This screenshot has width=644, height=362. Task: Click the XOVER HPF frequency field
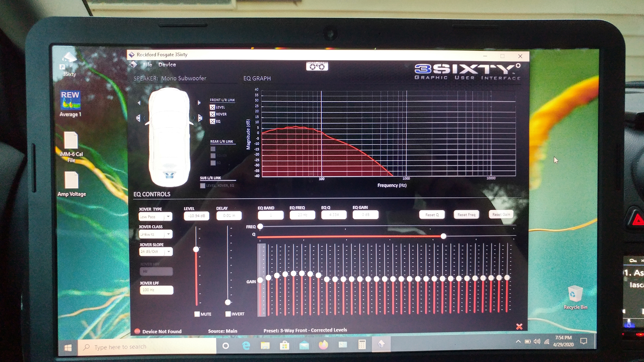156,271
